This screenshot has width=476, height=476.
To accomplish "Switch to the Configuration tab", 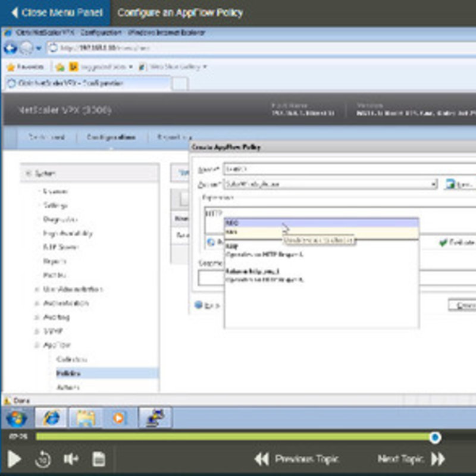I will (x=111, y=137).
